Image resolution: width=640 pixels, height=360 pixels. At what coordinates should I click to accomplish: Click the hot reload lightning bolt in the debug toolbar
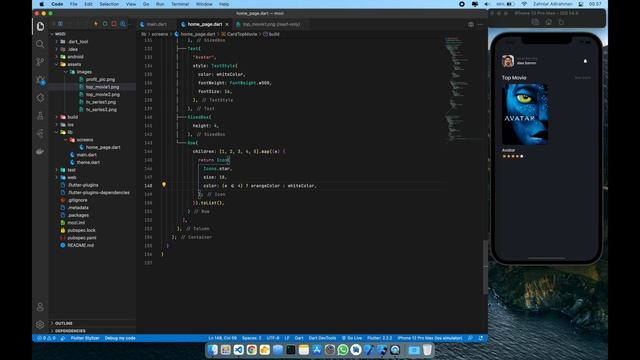coord(96,24)
